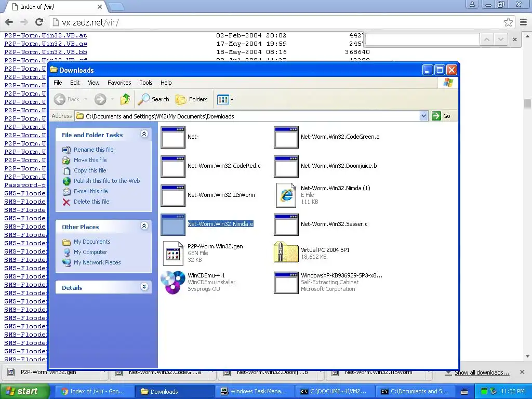The width and height of the screenshot is (532, 399).
Task: Expand the Address bar dropdown arrow
Action: pyautogui.click(x=423, y=116)
